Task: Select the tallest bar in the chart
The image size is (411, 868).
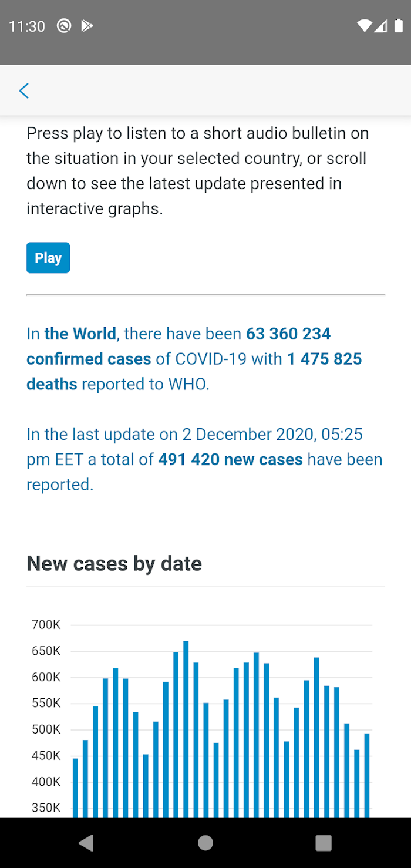Action: click(x=186, y=729)
